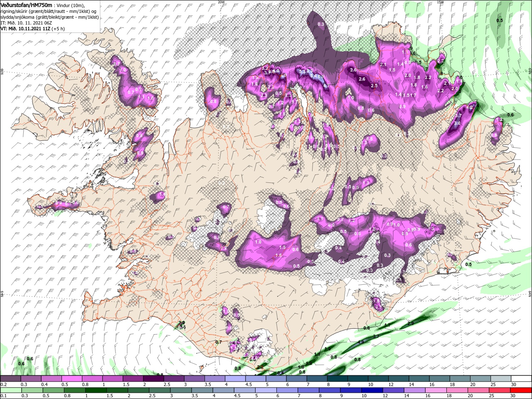The image size is (532, 399).
Task: Select the light pink 16 swatch in lower legend
Action: tap(436, 390)
